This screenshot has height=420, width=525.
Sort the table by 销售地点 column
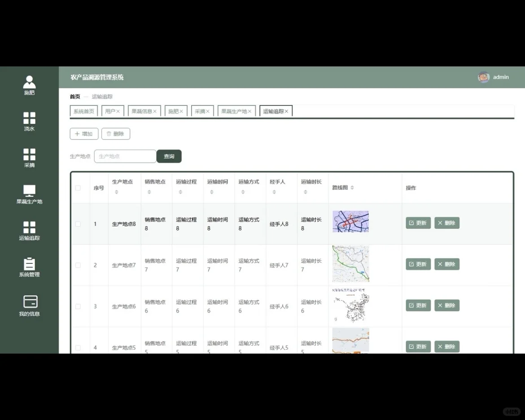pyautogui.click(x=149, y=192)
